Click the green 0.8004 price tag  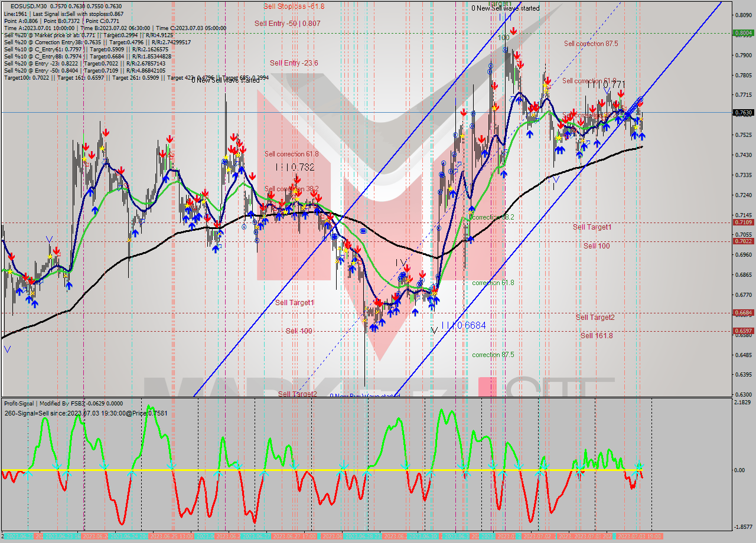[x=742, y=33]
